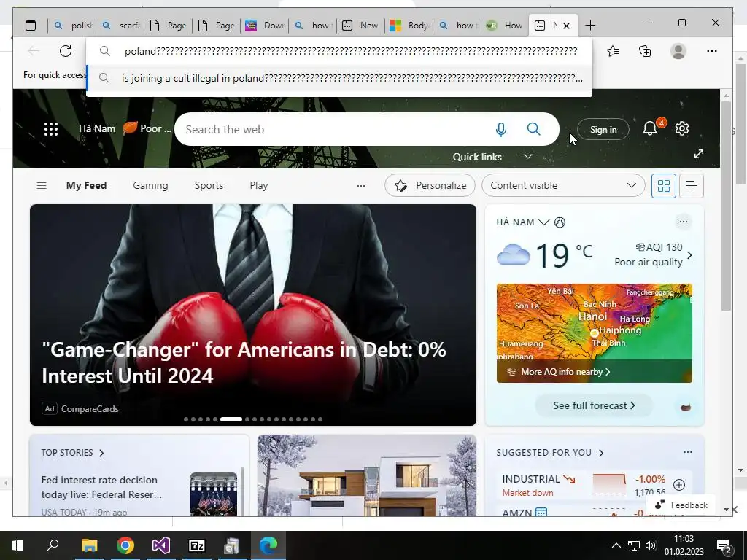Click the air quality map thumbnail
This screenshot has width=747, height=560.
[594, 333]
